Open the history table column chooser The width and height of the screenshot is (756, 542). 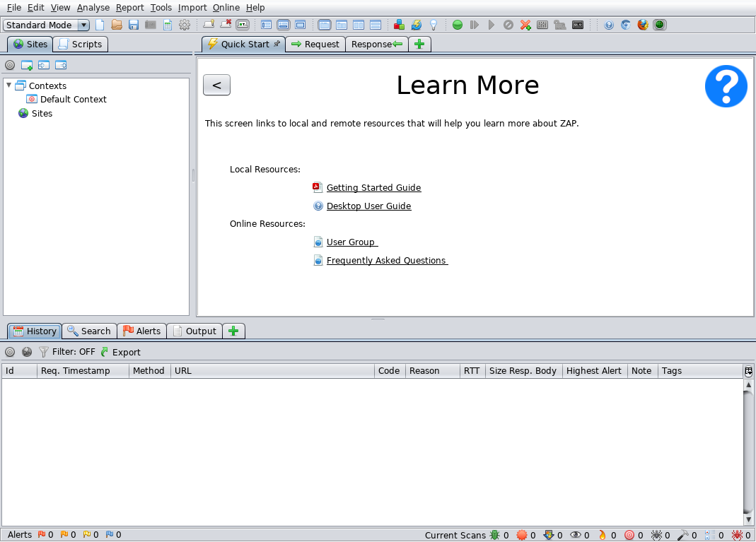coord(748,371)
